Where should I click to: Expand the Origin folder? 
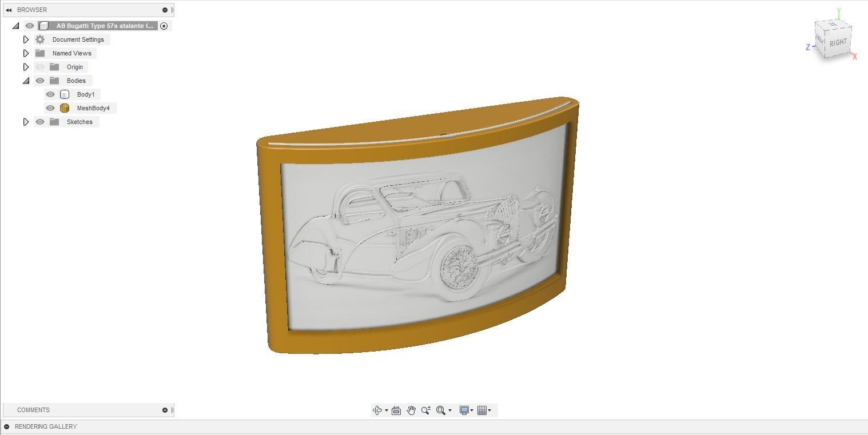[x=26, y=67]
